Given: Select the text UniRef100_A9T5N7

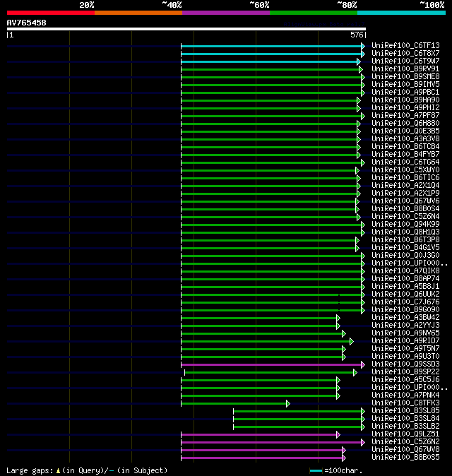Looking at the screenshot, I should pos(405,348).
